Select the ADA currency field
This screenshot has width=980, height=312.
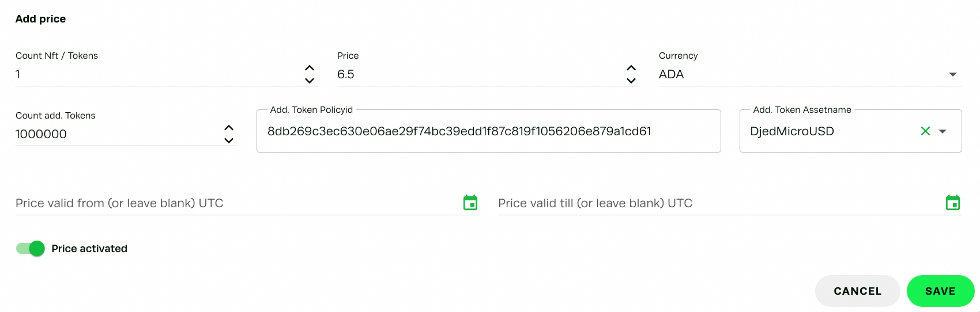pyautogui.click(x=796, y=74)
